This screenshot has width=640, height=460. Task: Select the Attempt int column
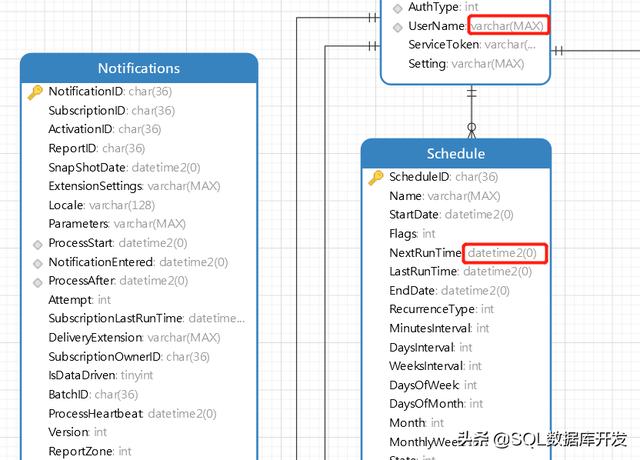[x=80, y=300]
